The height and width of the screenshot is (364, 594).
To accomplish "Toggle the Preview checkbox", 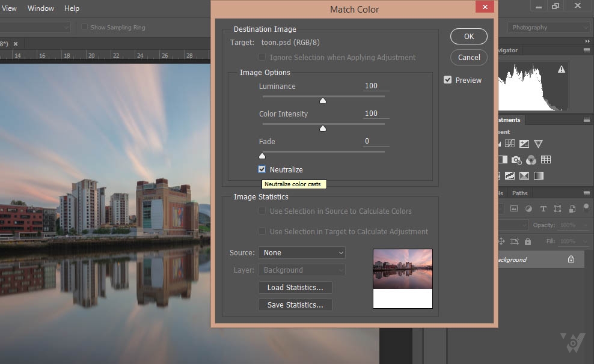I will coord(448,80).
